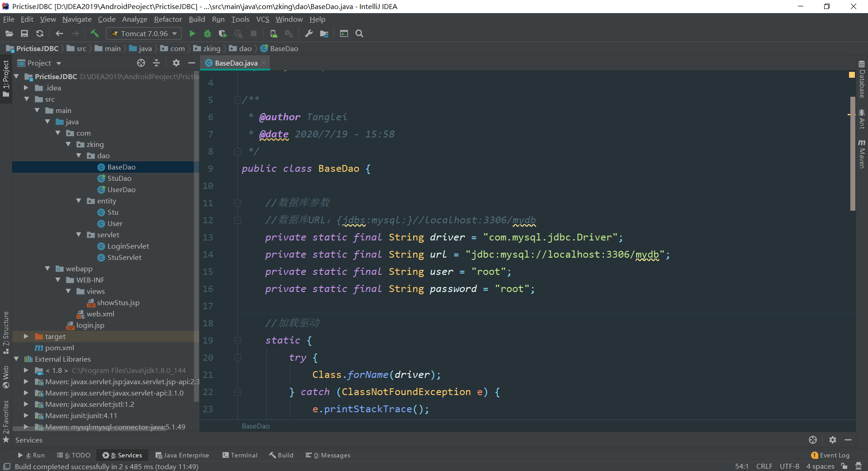Click line number 13 in the gutter
Viewport: 868px width, 471px height.
tap(208, 237)
